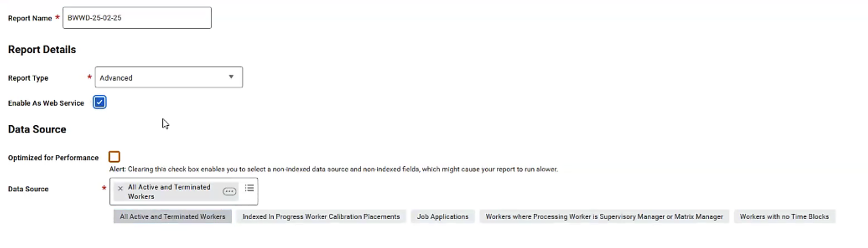Select the Job Applications data source chip

[442, 217]
